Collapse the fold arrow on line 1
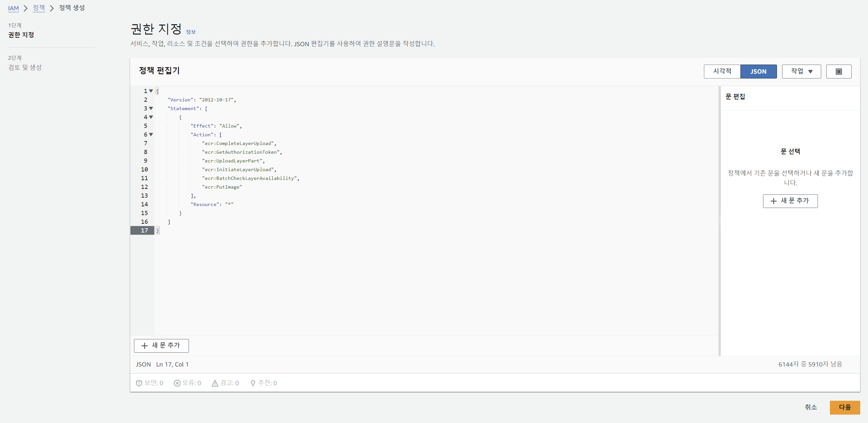The image size is (868, 423). click(151, 91)
